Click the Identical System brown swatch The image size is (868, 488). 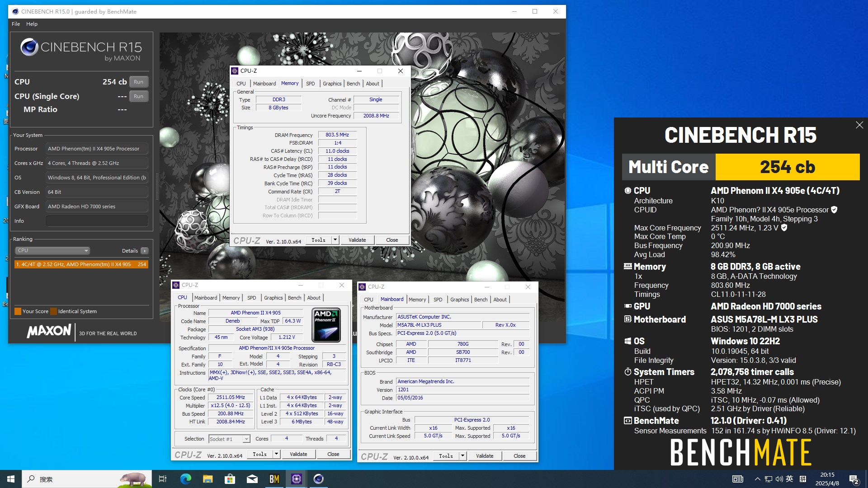tap(53, 311)
